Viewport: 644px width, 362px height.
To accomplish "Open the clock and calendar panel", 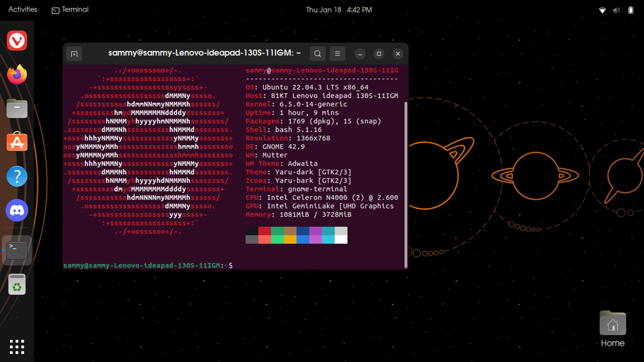I will [338, 9].
